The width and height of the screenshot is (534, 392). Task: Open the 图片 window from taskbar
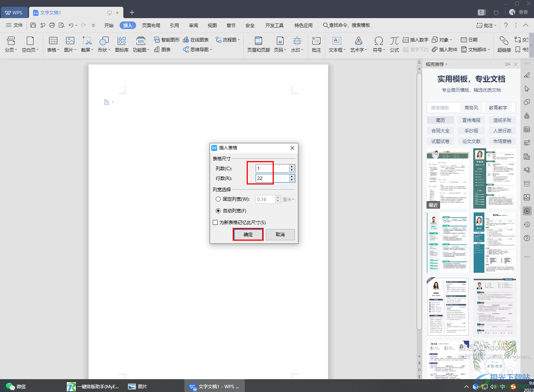[x=138, y=386]
